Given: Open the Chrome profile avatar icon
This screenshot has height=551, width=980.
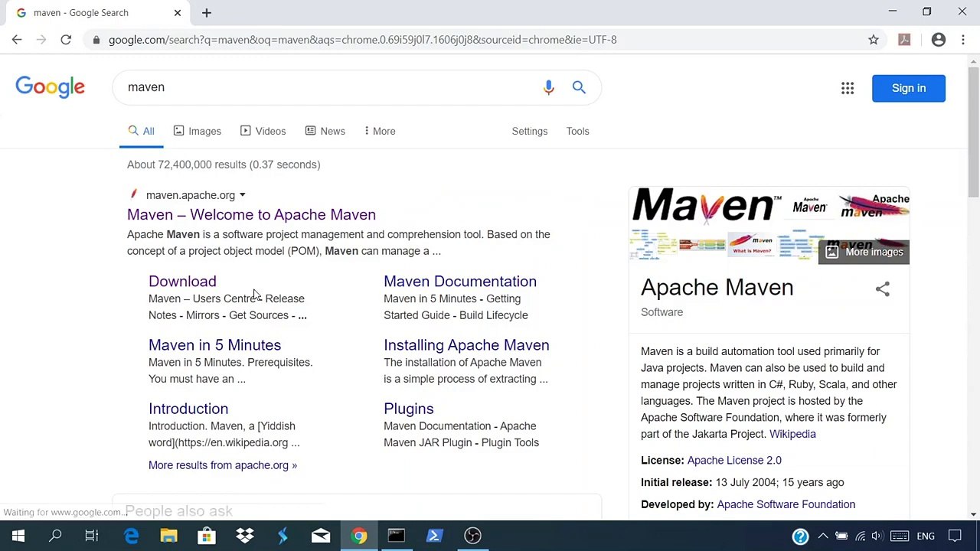Looking at the screenshot, I should tap(939, 40).
